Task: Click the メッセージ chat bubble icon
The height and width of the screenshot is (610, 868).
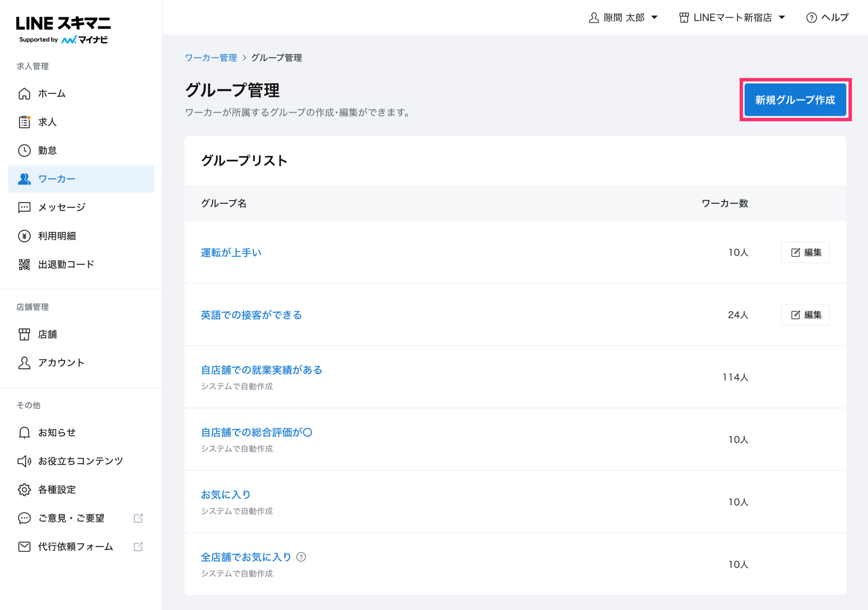Action: [x=24, y=207]
